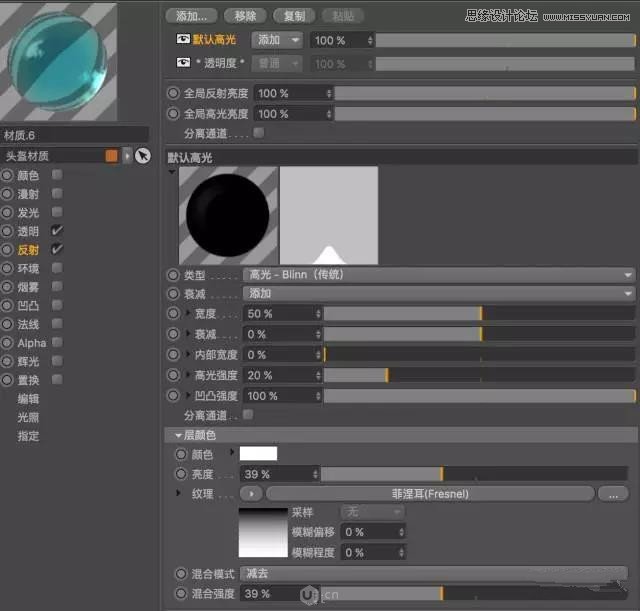The width and height of the screenshot is (640, 611).
Task: Select the 透明 channel
Action: pyautogui.click(x=28, y=231)
